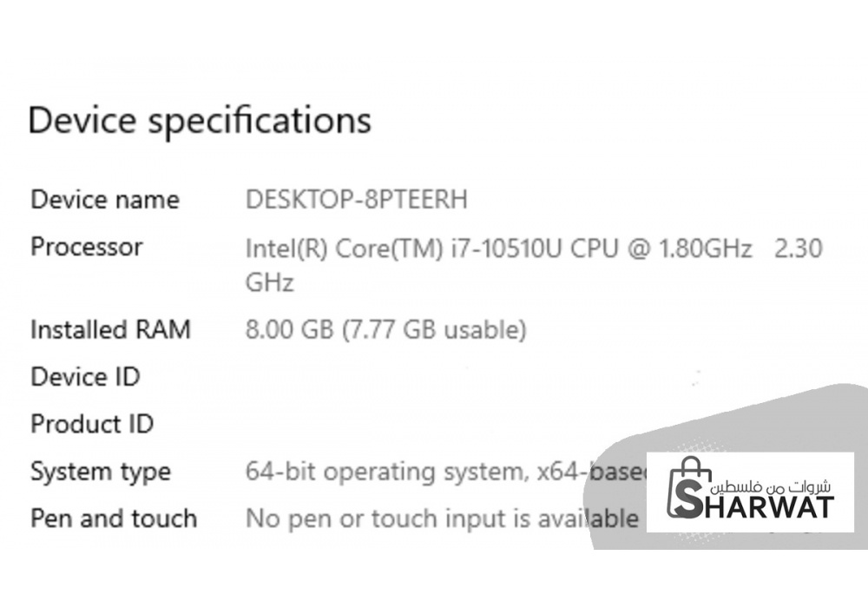Select the Product ID label
The width and height of the screenshot is (868, 608).
point(92,425)
